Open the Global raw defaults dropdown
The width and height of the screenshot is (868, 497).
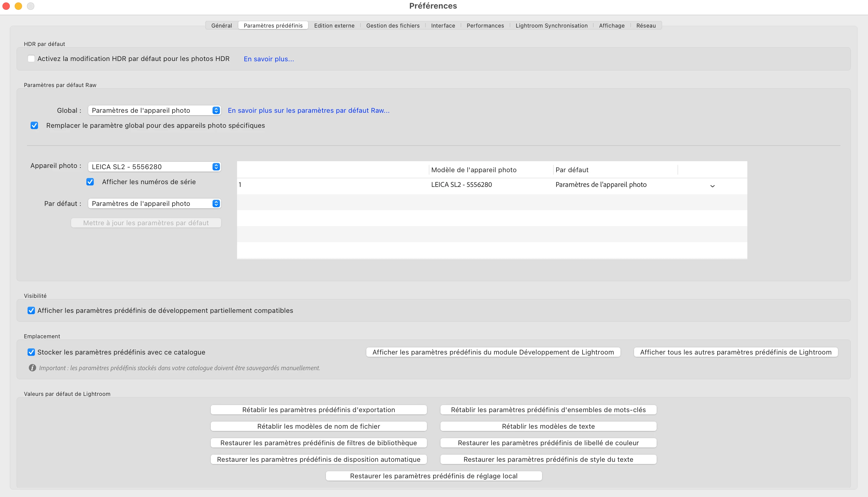pos(154,110)
